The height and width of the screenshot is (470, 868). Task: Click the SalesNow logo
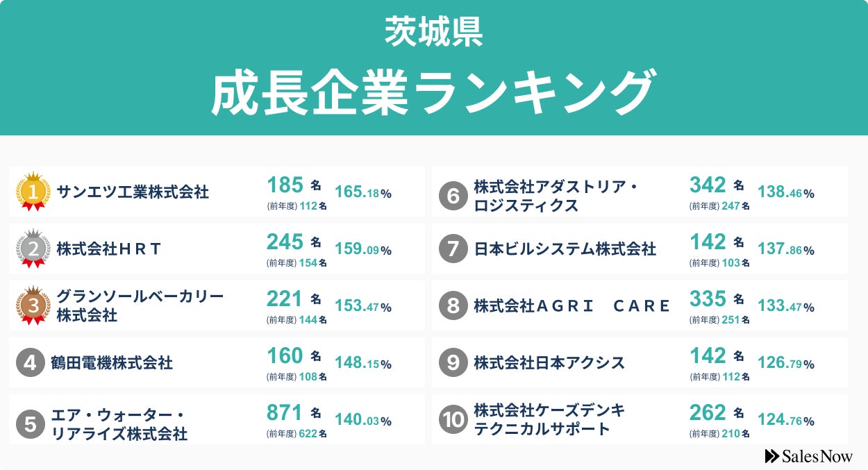[808, 456]
